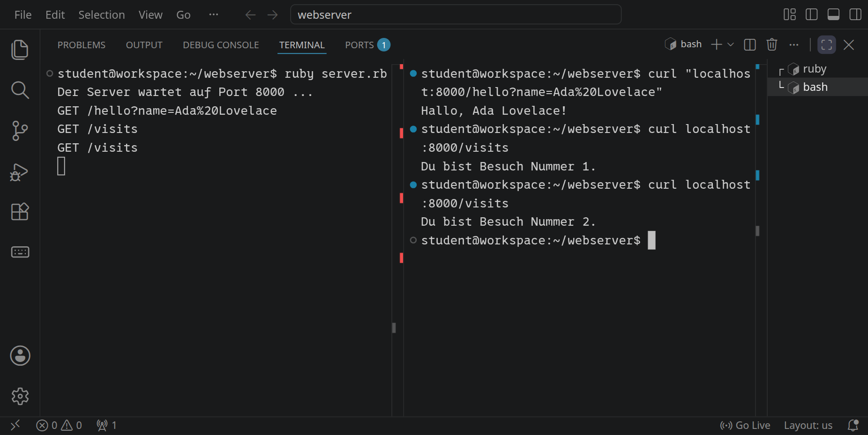This screenshot has height=435, width=868.
Task: Open the Customize Layout icon
Action: (790, 15)
